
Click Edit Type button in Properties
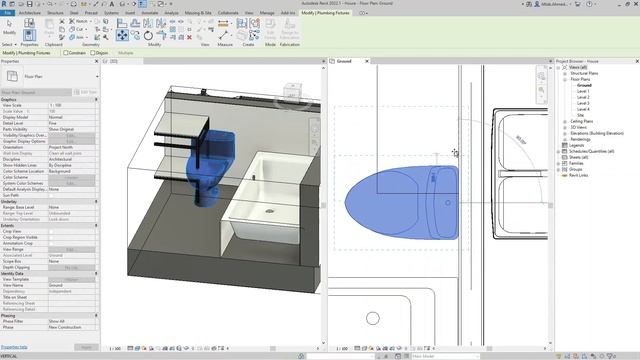(x=85, y=92)
